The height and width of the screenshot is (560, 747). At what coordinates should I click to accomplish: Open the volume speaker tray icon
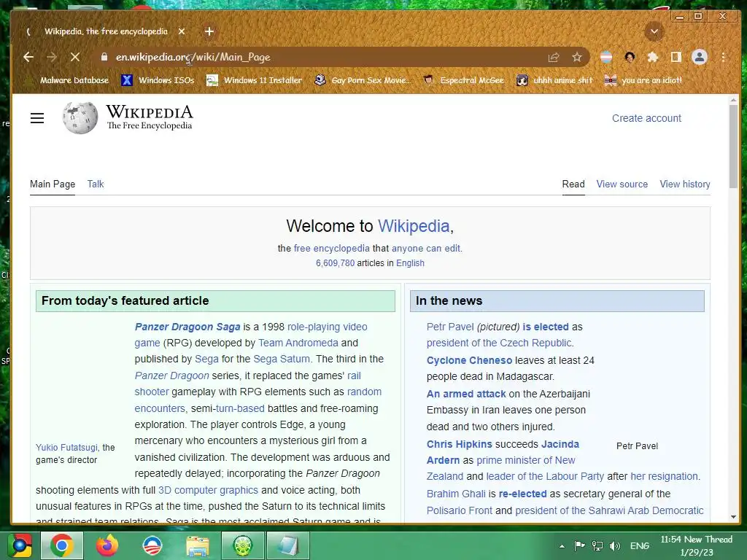tap(615, 545)
